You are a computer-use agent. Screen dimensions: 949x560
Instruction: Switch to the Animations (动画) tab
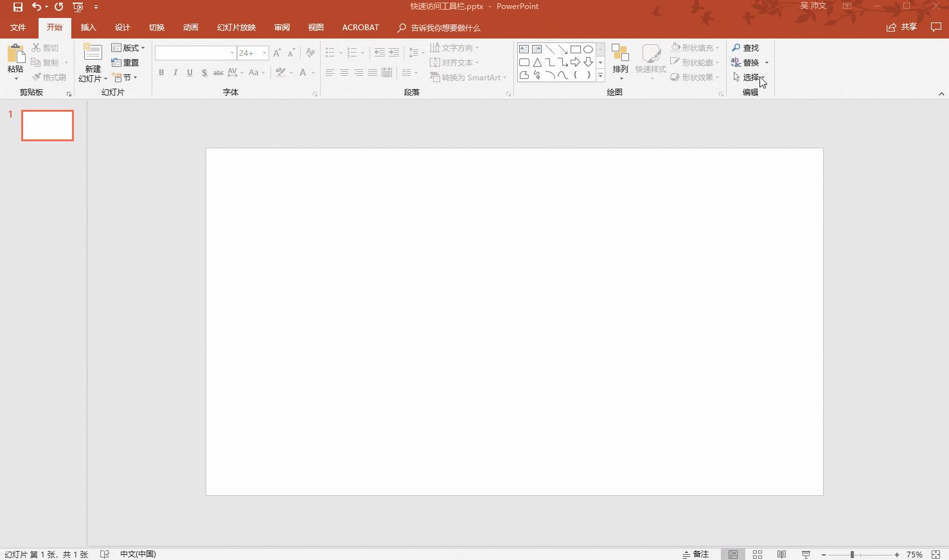click(190, 28)
